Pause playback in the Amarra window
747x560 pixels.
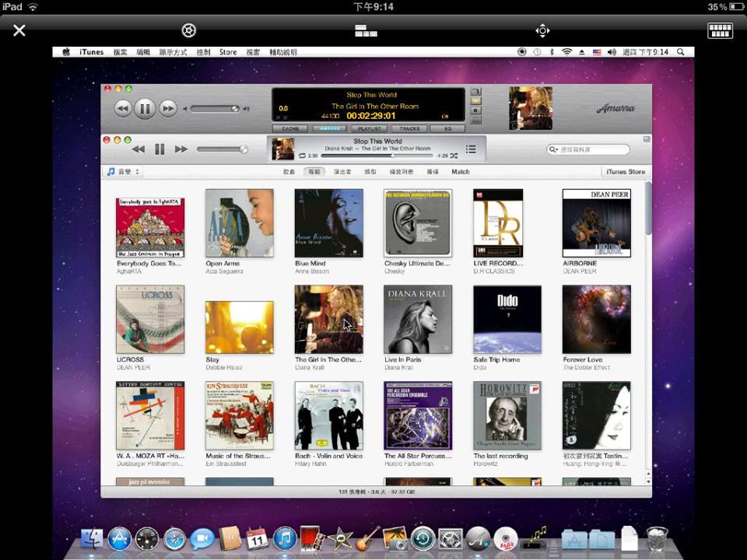145,109
